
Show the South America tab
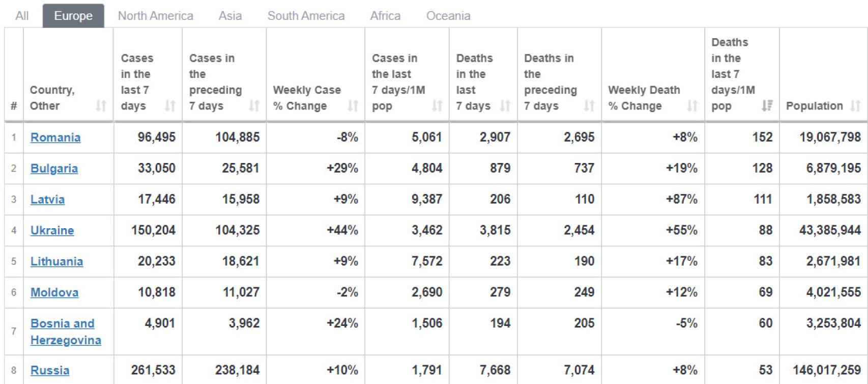pyautogui.click(x=306, y=16)
